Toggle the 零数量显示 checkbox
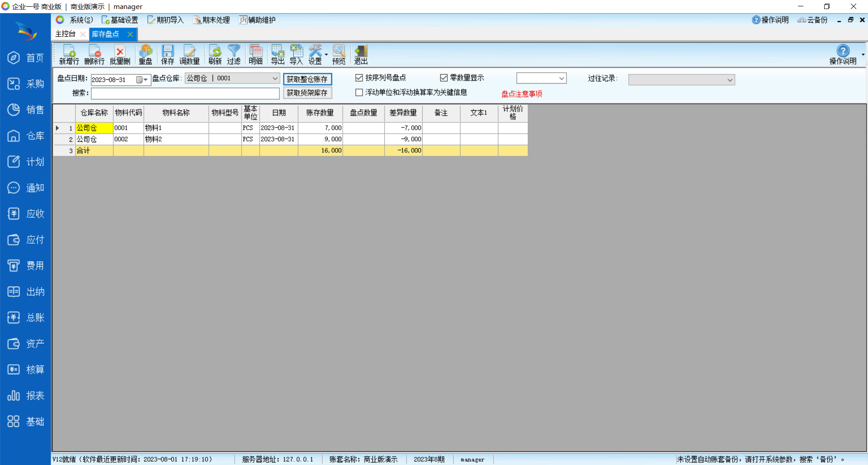Viewport: 868px width, 465px height. [x=444, y=78]
